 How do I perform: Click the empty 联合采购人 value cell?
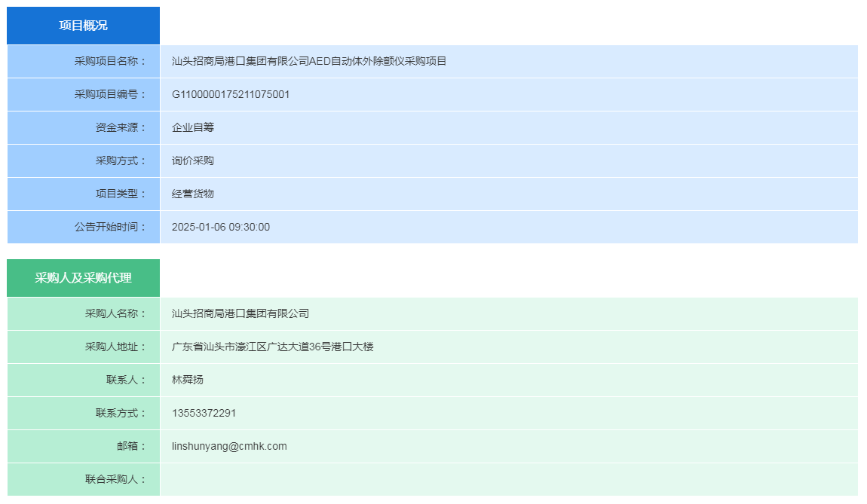pyautogui.click(x=508, y=479)
